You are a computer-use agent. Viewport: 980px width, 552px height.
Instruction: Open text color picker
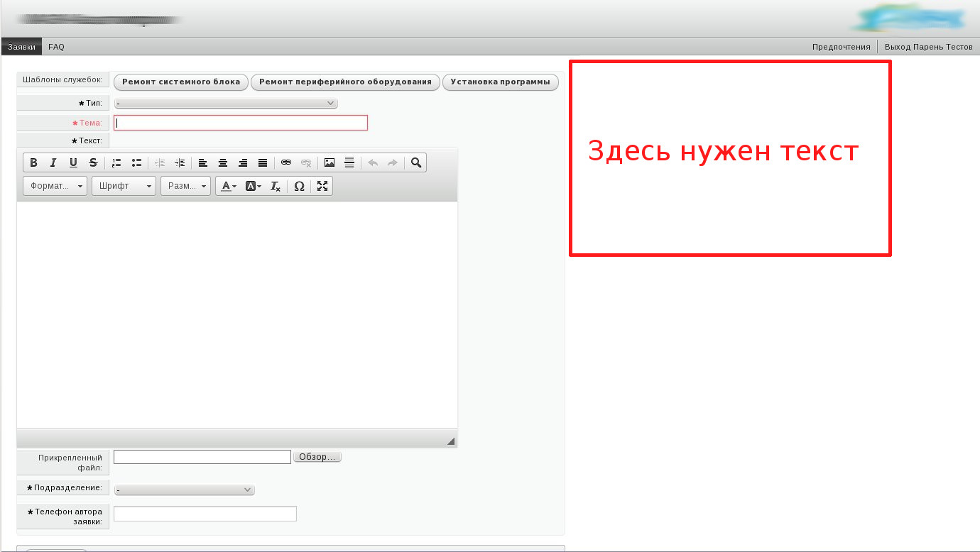(x=228, y=186)
